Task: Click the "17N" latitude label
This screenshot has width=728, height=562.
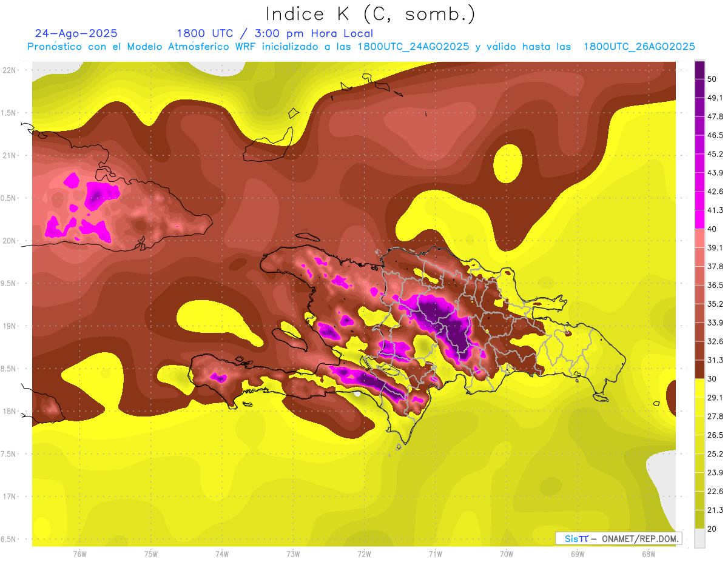Action: pos(9,497)
